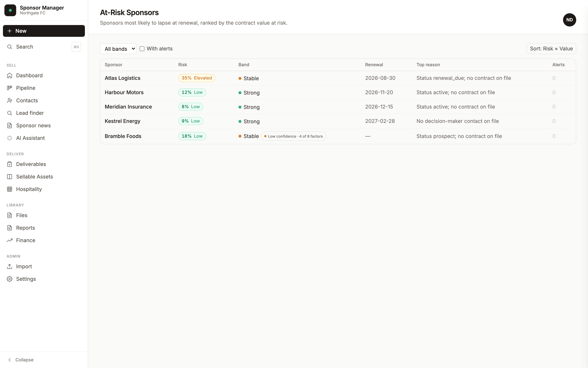The image size is (588, 368).
Task: Click the Contacts person icon
Action: click(x=10, y=100)
